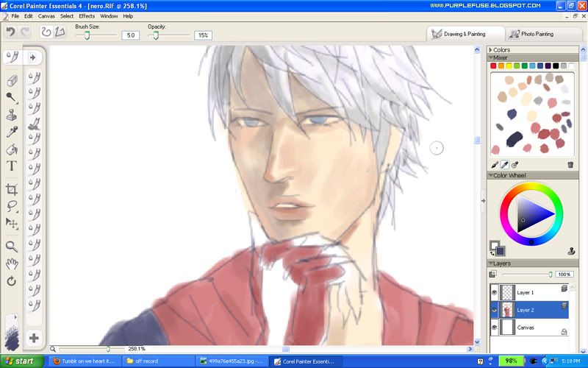Viewport: 588px width, 368px height.
Task: Choose straight-line strokes mode
Action: (60, 32)
